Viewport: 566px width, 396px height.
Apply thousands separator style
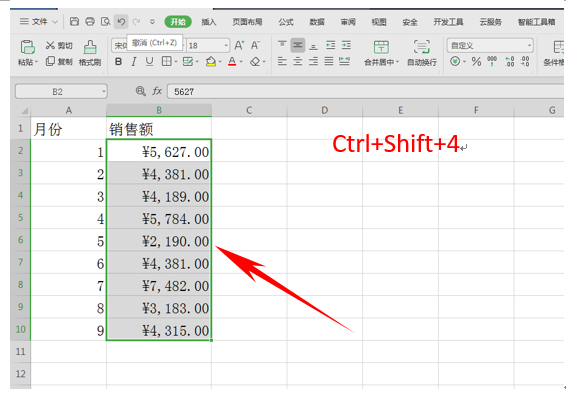click(492, 61)
